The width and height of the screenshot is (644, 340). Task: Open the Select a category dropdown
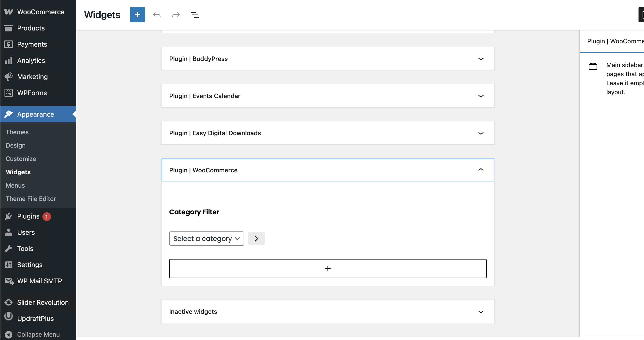click(x=206, y=239)
